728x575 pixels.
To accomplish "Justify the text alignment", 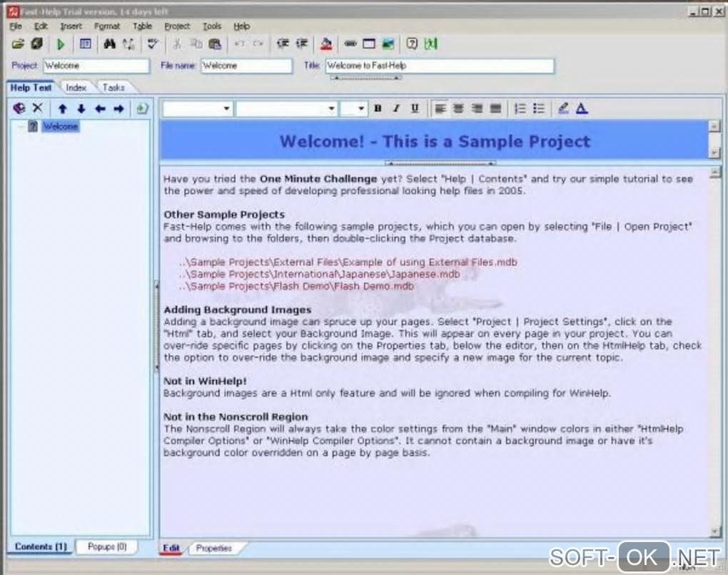I will tap(496, 108).
